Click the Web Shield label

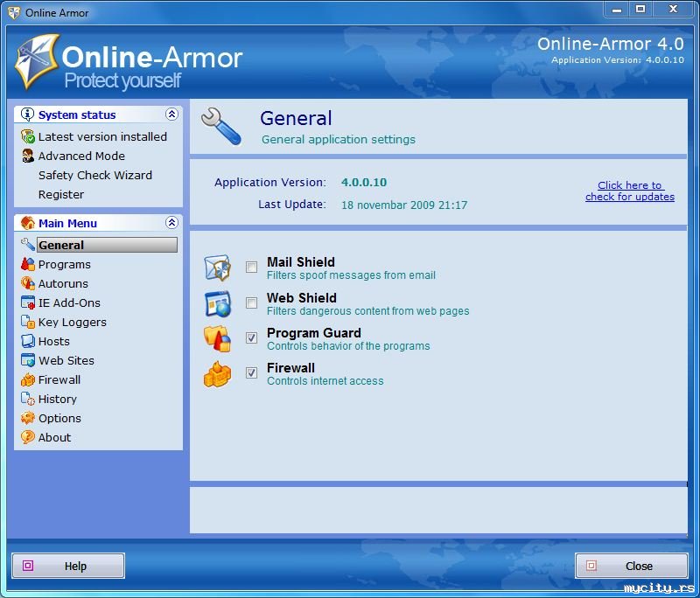coord(302,297)
